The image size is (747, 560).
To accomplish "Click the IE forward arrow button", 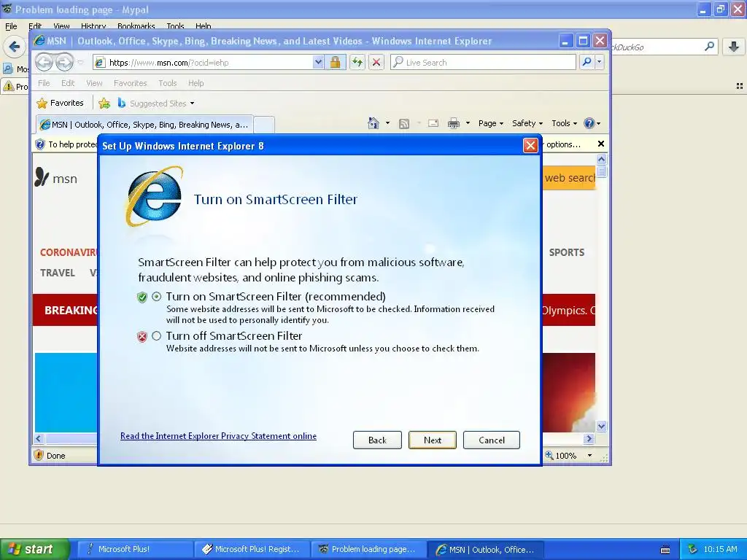I will 64,62.
